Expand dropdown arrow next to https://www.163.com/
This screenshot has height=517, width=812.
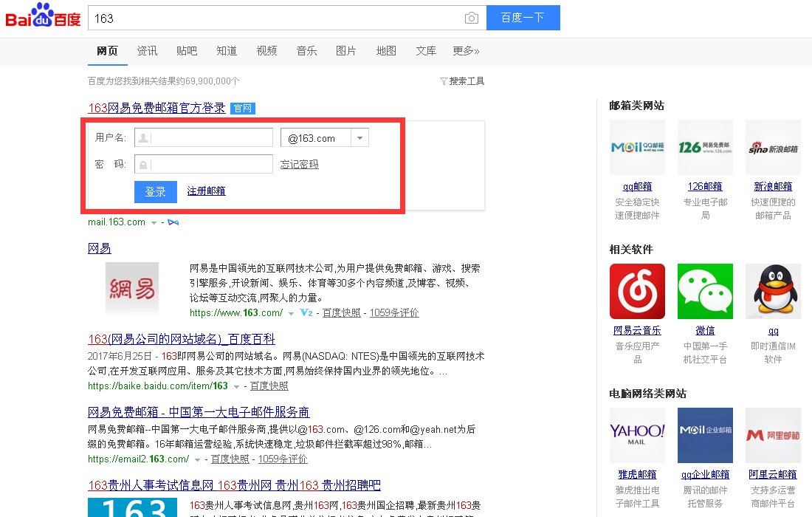tap(291, 313)
